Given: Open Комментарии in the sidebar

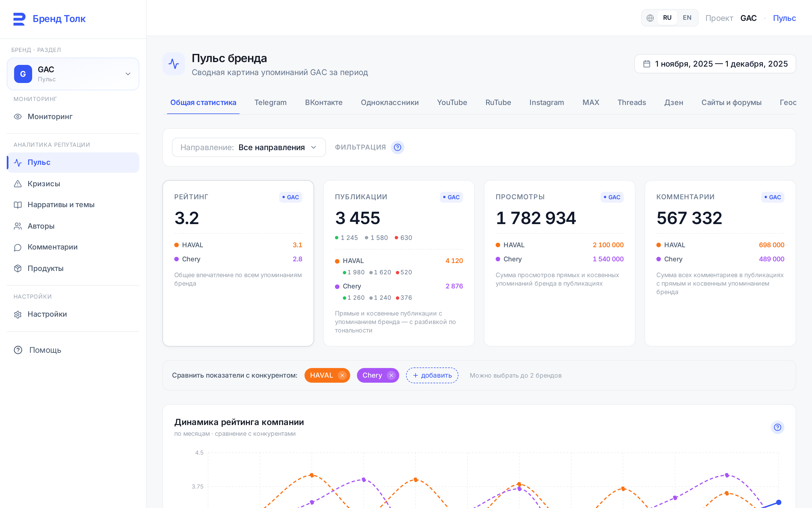Looking at the screenshot, I should coord(73,247).
